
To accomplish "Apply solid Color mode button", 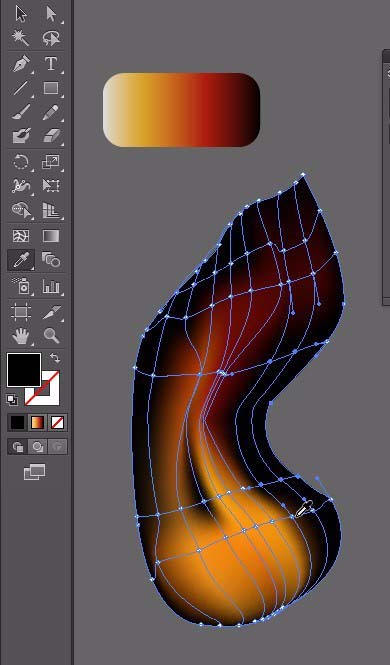I will coord(17,422).
